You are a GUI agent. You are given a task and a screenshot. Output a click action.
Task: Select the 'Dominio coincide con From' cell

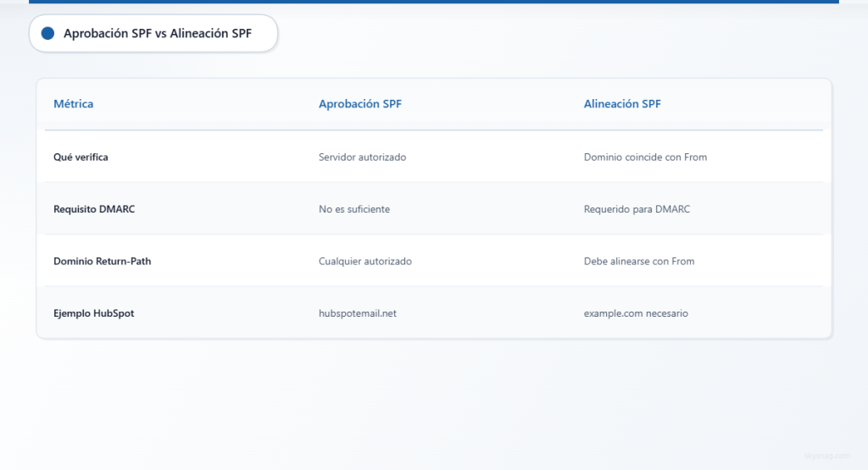[x=645, y=157]
